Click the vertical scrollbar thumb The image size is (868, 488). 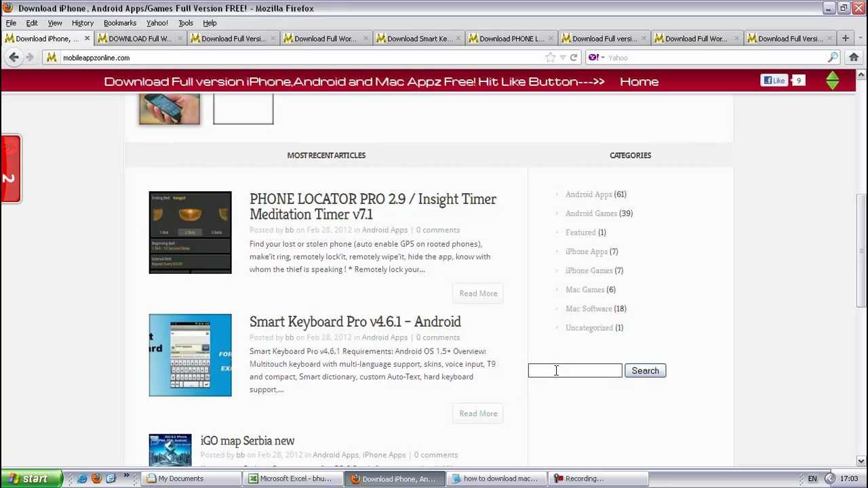click(x=861, y=251)
